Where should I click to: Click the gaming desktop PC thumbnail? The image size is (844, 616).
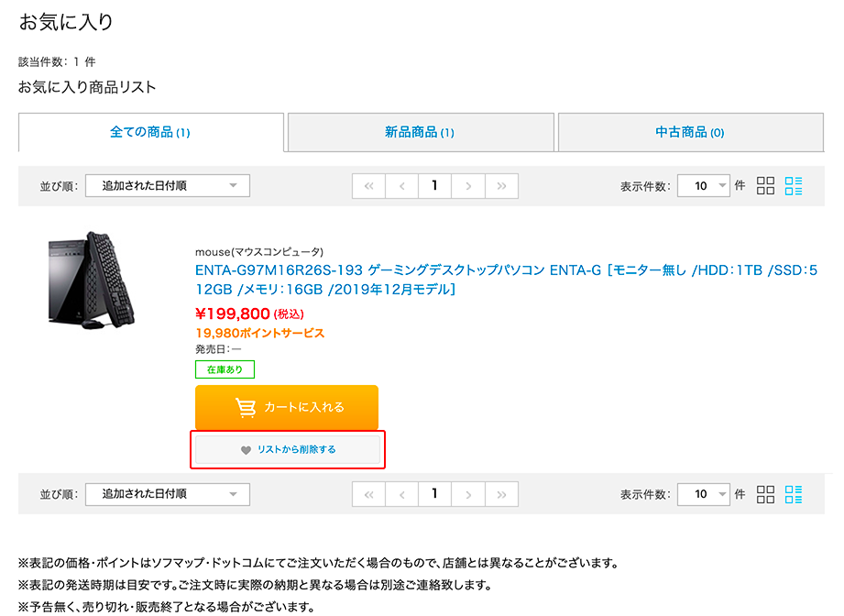point(92,280)
